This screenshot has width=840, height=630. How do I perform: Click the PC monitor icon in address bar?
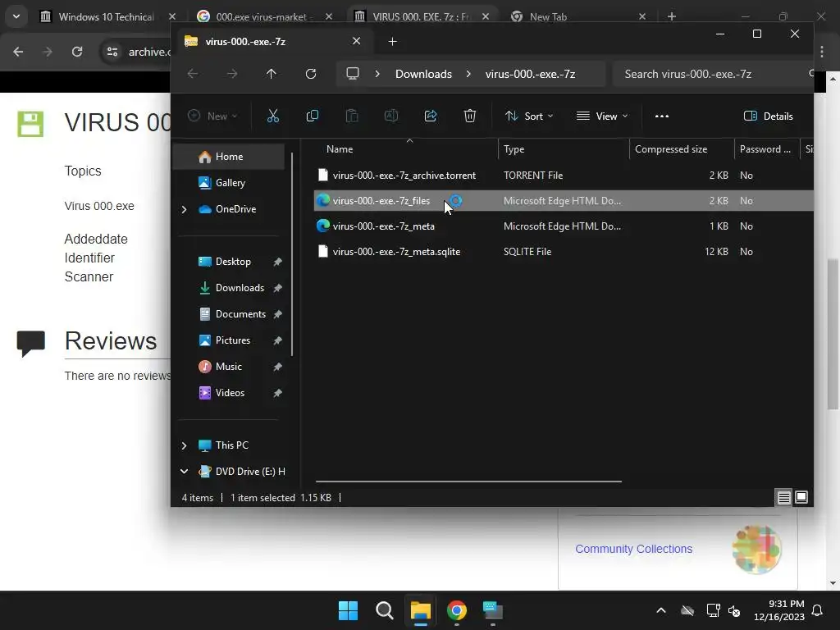(353, 74)
